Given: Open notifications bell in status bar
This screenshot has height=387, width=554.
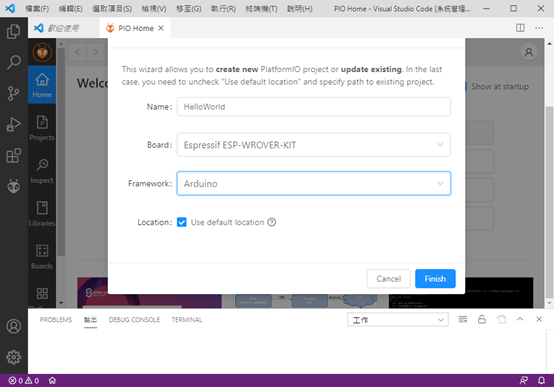Looking at the screenshot, I should (541, 380).
